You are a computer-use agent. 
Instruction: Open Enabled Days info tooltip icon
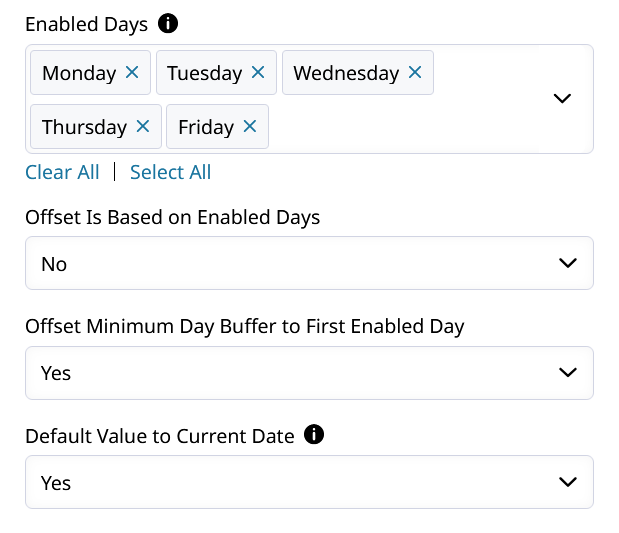pos(168,23)
